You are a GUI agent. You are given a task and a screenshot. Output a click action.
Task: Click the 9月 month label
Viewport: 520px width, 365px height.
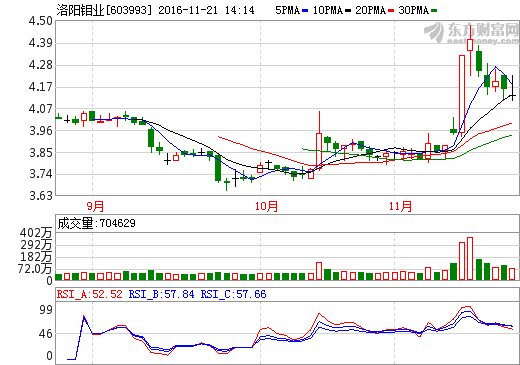click(x=95, y=206)
